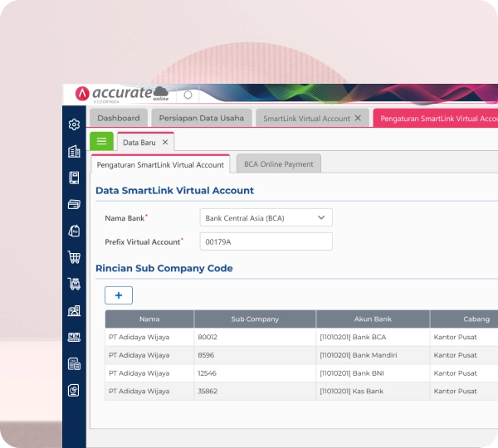The height and width of the screenshot is (448, 498).
Task: Switch to the Dashboard tab
Action: click(x=119, y=118)
